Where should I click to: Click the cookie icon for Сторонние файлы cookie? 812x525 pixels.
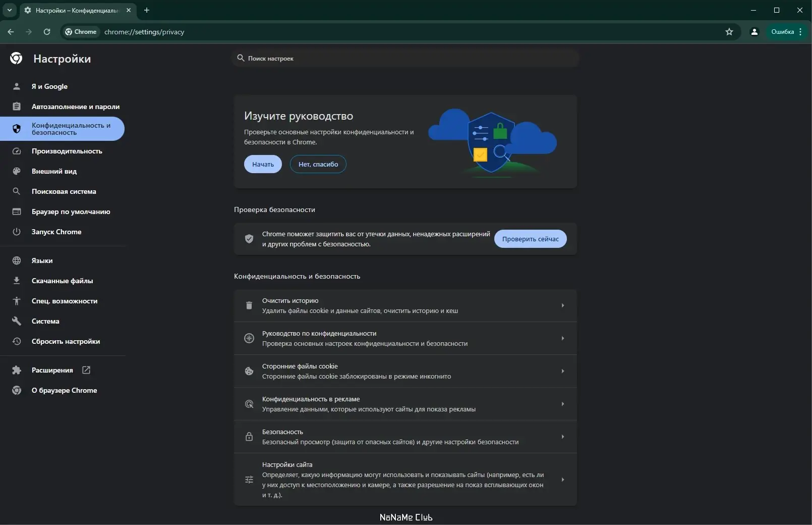click(249, 371)
